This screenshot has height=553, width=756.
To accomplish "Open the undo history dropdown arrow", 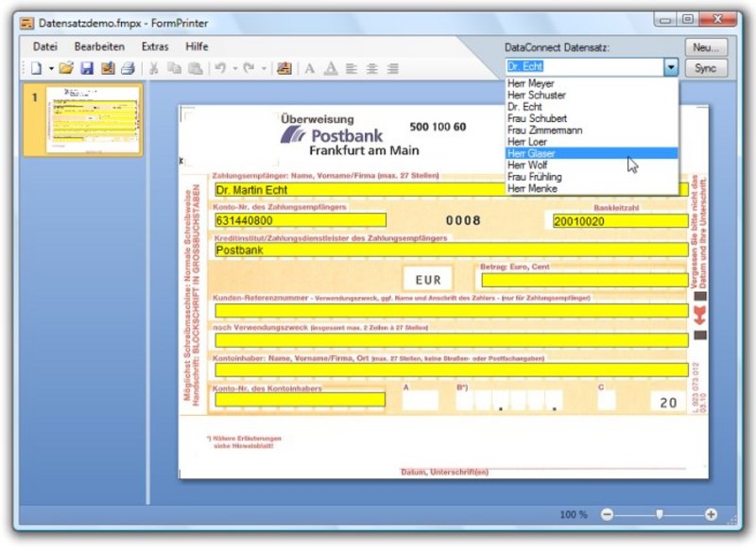I will (234, 69).
